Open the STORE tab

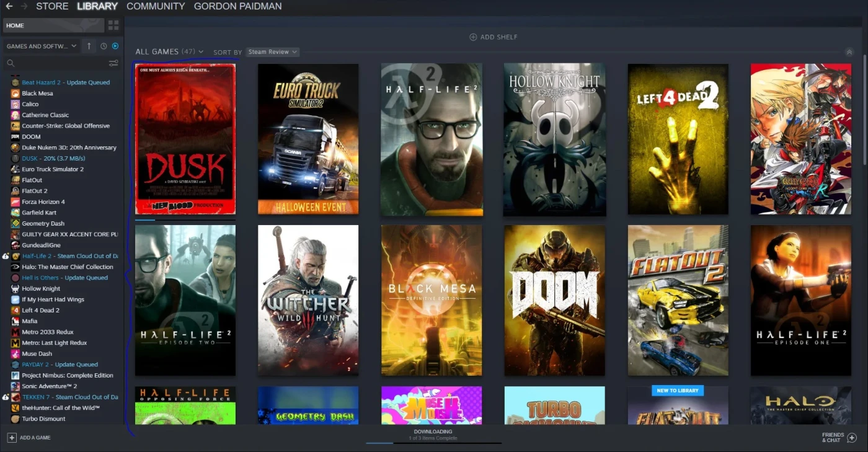[52, 6]
